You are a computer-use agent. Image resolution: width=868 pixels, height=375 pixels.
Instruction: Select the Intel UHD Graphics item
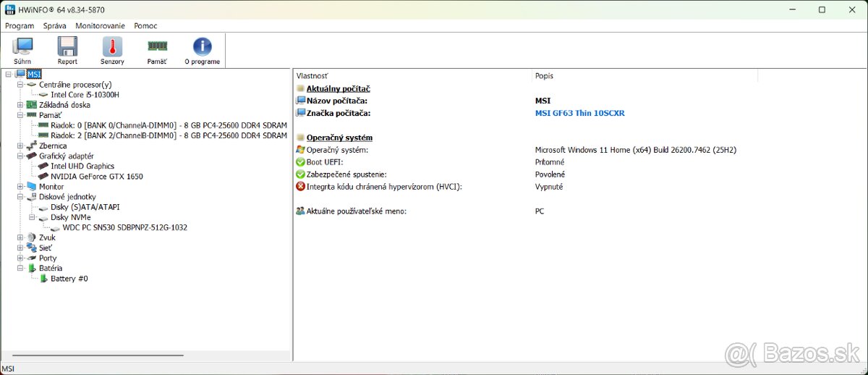pyautogui.click(x=82, y=166)
